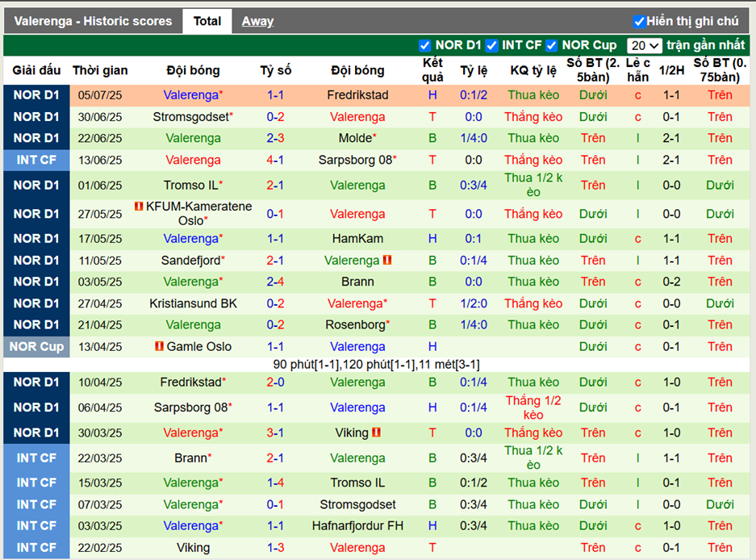This screenshot has width=756, height=560.
Task: Uncheck the Hiển thị ghi chú checkbox
Action: click(639, 21)
